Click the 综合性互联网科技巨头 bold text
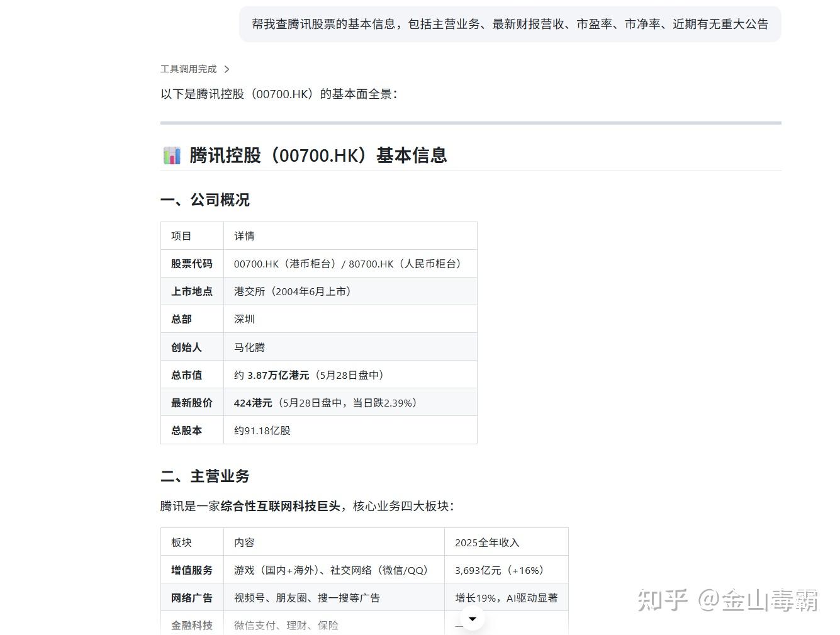This screenshot has width=840, height=635. 281,506
